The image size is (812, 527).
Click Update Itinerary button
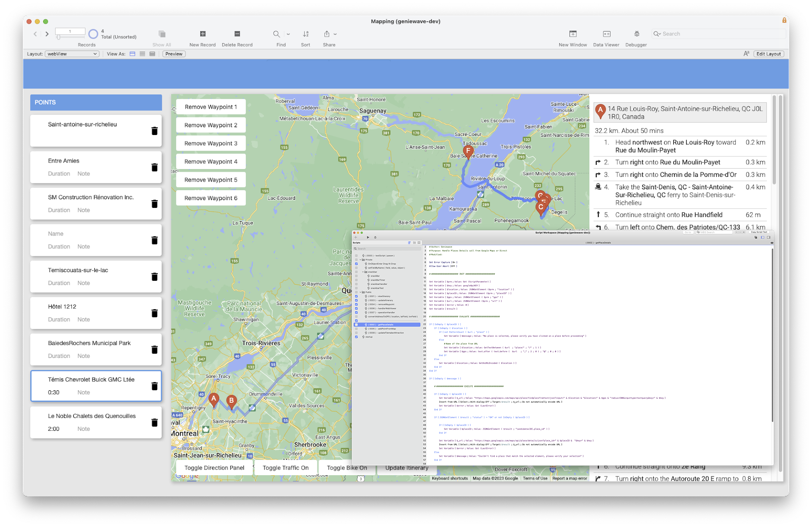coord(407,468)
